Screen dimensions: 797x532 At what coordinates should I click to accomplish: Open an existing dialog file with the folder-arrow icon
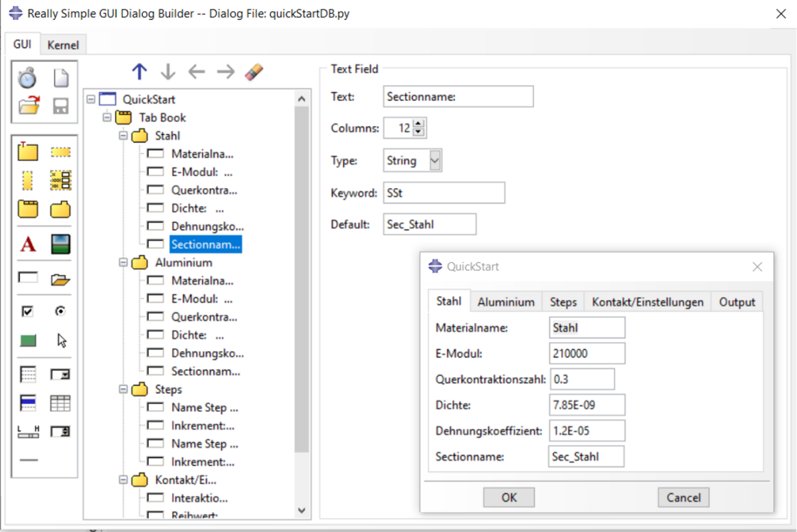[29, 106]
